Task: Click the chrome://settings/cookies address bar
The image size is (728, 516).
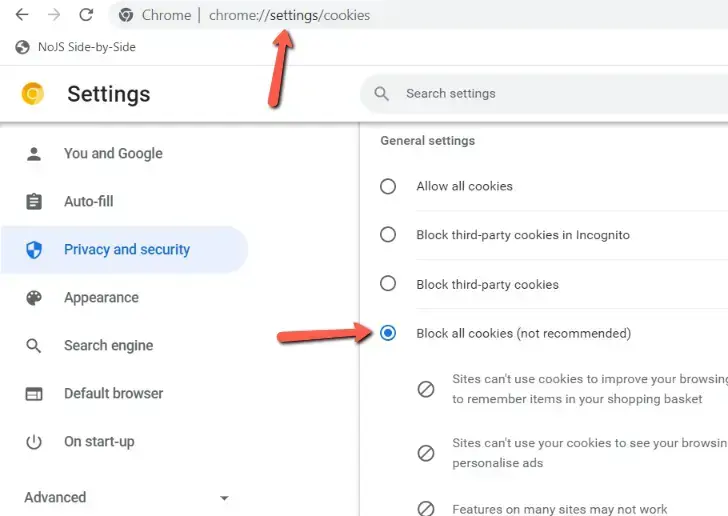Action: tap(290, 15)
